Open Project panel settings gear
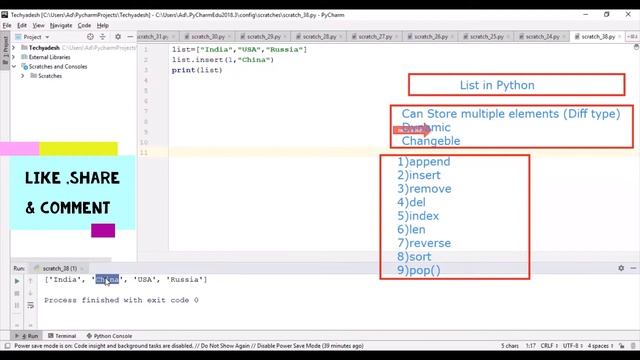Screen dimensions: 640x360 (118, 37)
